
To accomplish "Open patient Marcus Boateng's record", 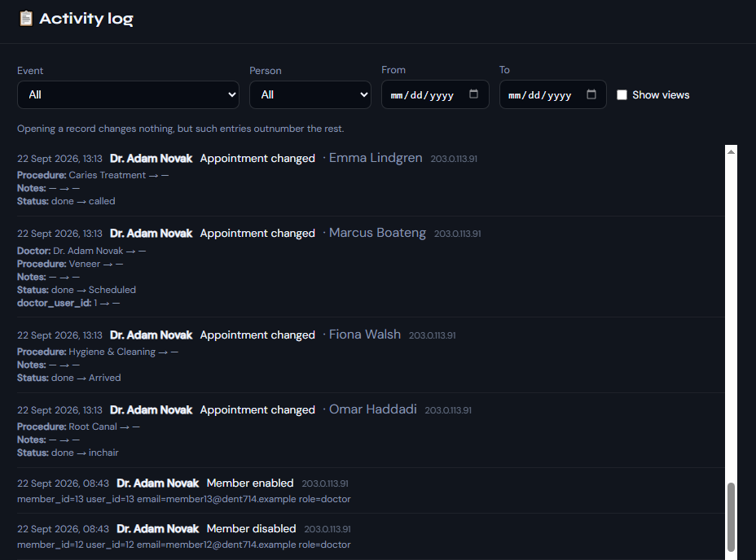I will coord(377,233).
